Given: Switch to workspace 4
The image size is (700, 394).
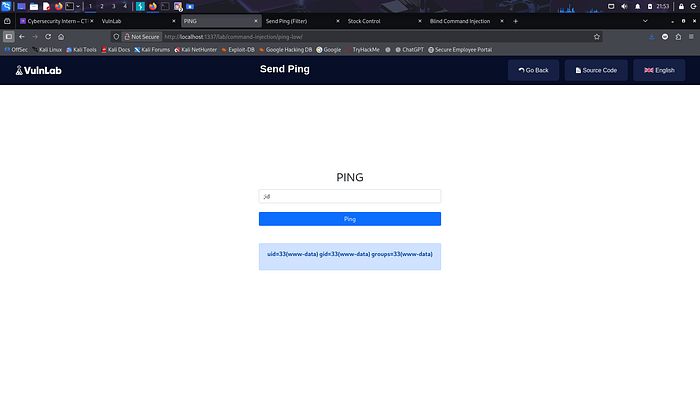Looking at the screenshot, I should pyautogui.click(x=125, y=6).
